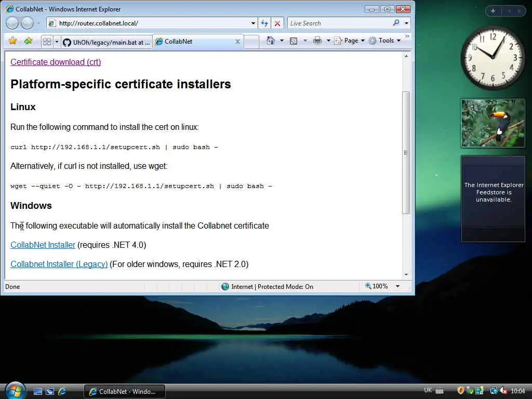Click the sidebar analog clock gadget

[x=493, y=58]
